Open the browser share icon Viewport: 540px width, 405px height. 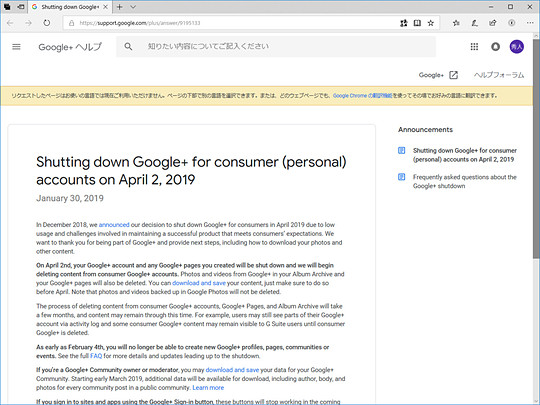click(x=493, y=23)
